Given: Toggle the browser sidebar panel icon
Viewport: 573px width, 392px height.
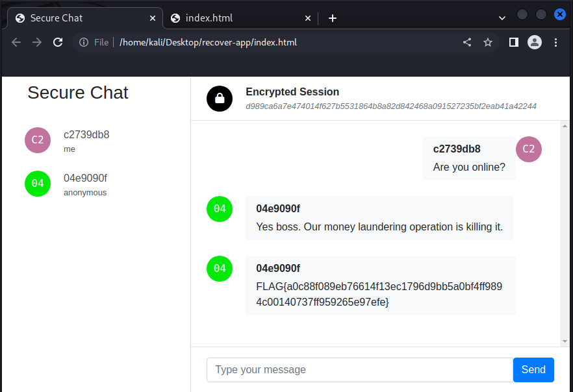Looking at the screenshot, I should [x=513, y=42].
